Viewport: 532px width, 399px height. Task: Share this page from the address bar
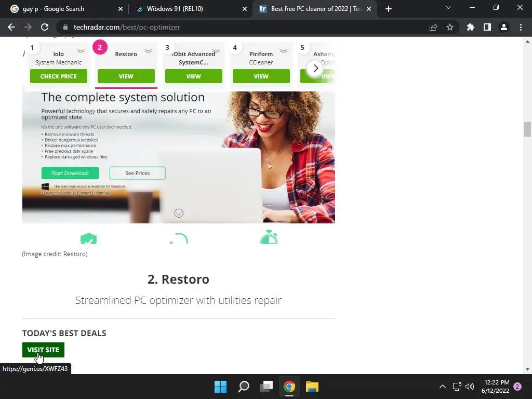tap(433, 27)
